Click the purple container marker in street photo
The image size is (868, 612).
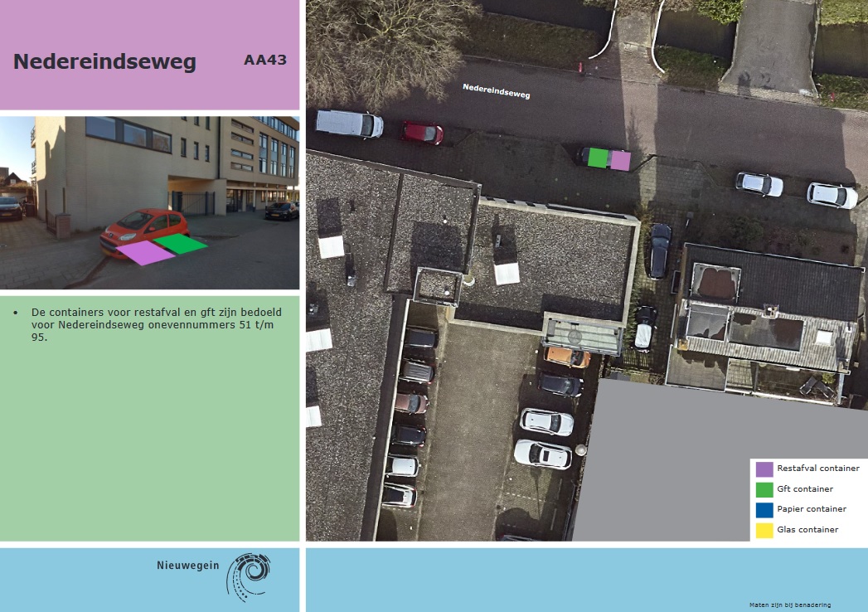click(x=145, y=253)
